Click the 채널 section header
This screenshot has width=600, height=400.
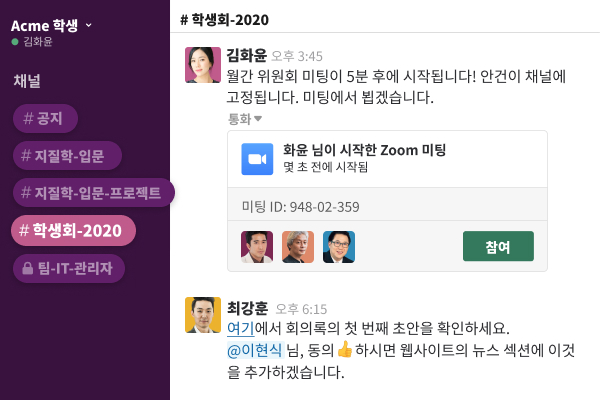(x=26, y=80)
